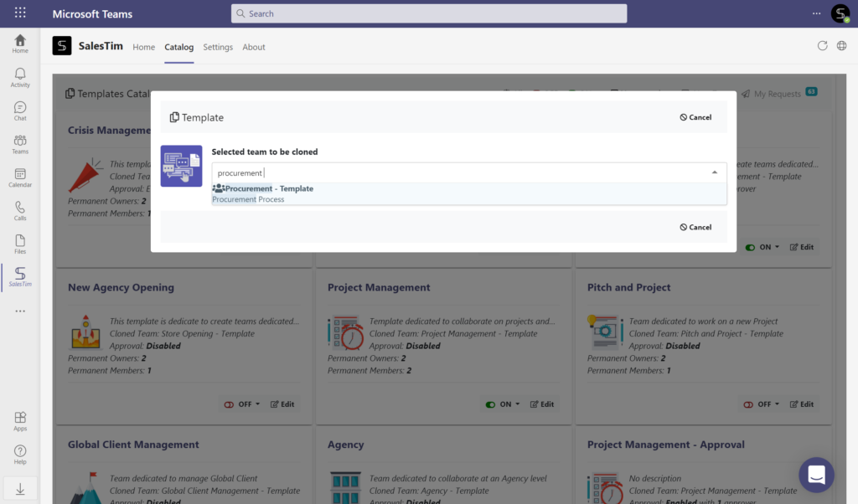Toggle Project Management template ON switch
The image size is (858, 504).
(490, 404)
